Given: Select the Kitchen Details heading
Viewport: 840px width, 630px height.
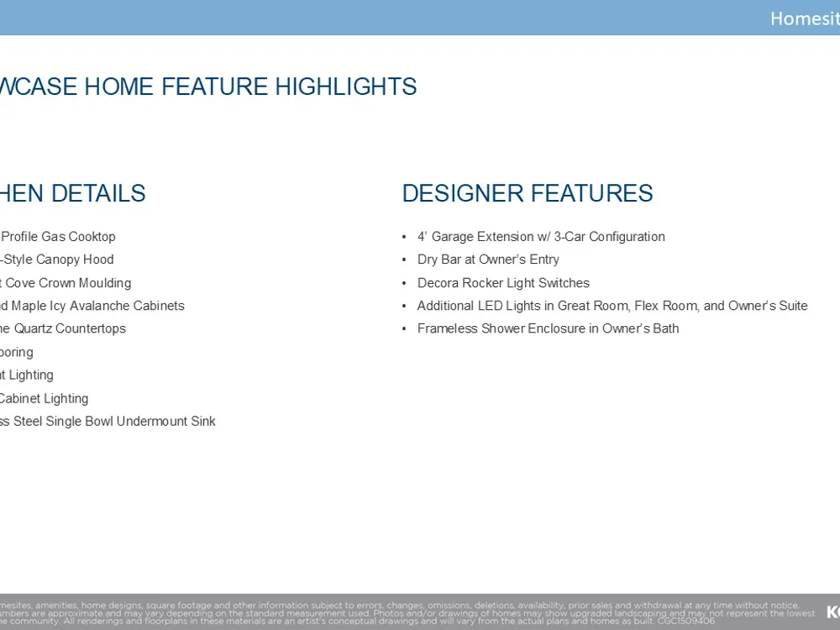Looking at the screenshot, I should [73, 193].
